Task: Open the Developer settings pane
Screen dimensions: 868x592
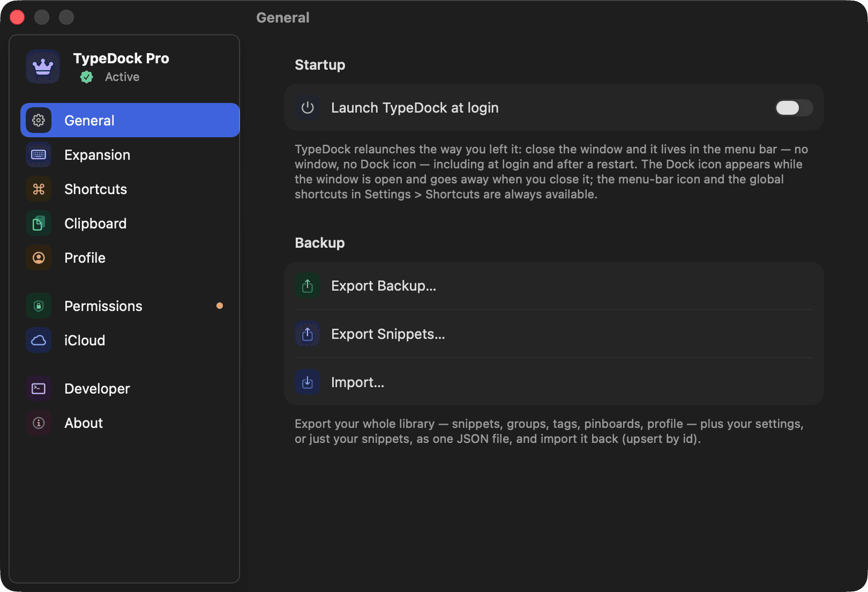Action: tap(130, 388)
